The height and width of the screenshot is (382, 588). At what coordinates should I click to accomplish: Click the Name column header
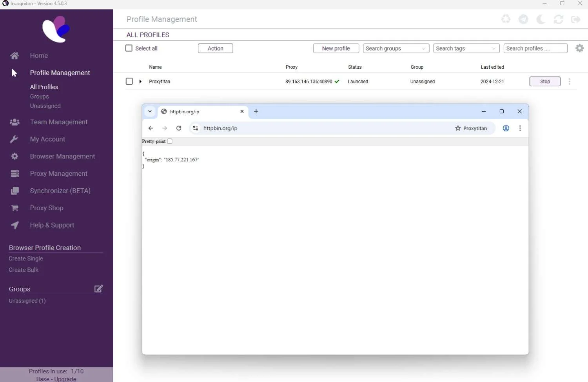click(155, 67)
